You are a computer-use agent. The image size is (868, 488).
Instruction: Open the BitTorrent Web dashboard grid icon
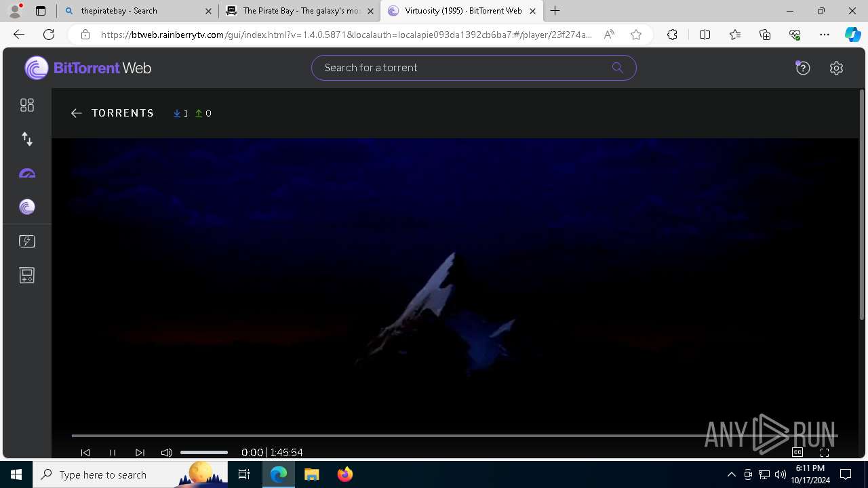pyautogui.click(x=27, y=105)
